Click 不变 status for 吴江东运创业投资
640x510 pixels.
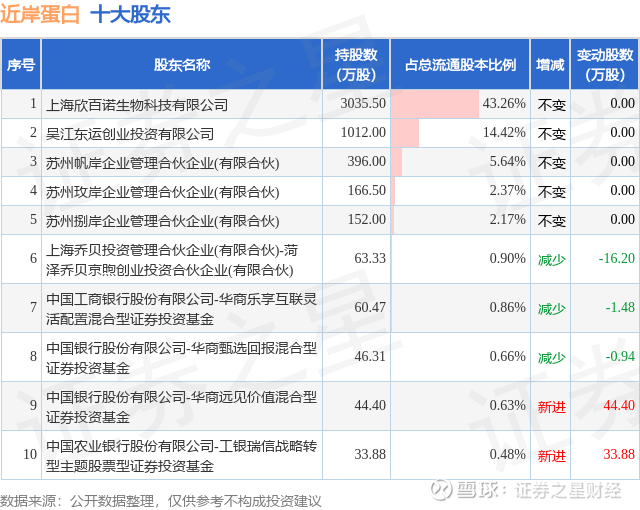click(551, 133)
